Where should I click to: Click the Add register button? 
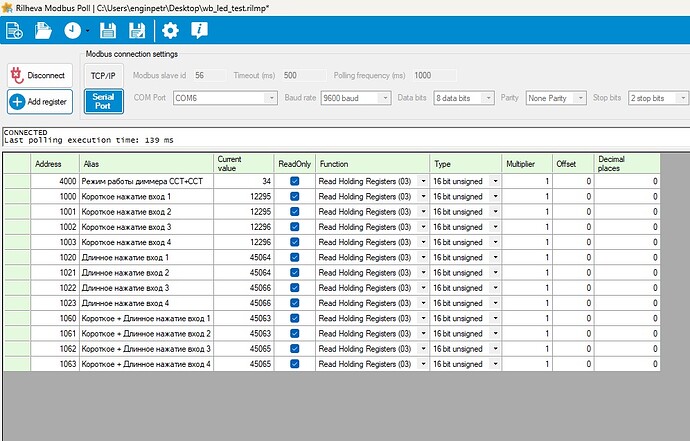coord(40,102)
